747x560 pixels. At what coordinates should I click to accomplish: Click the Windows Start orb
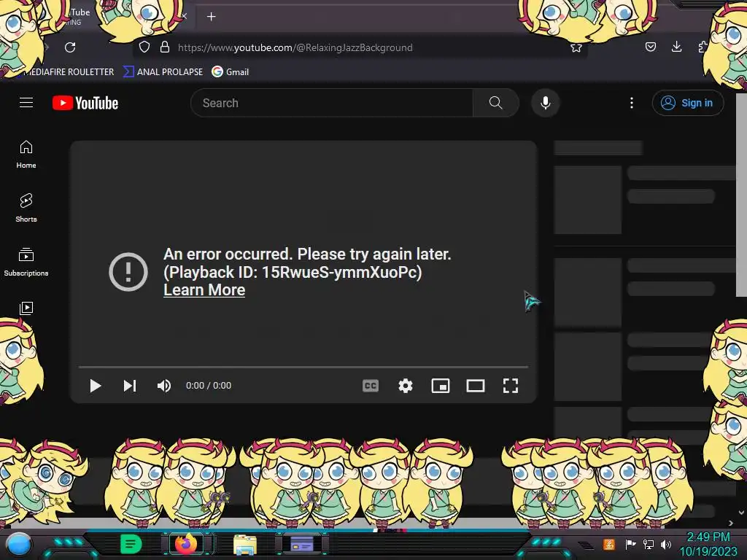point(18,544)
